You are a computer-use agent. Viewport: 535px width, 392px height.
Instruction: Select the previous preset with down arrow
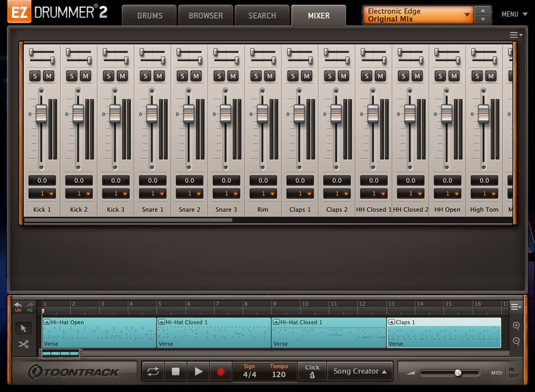(x=483, y=19)
